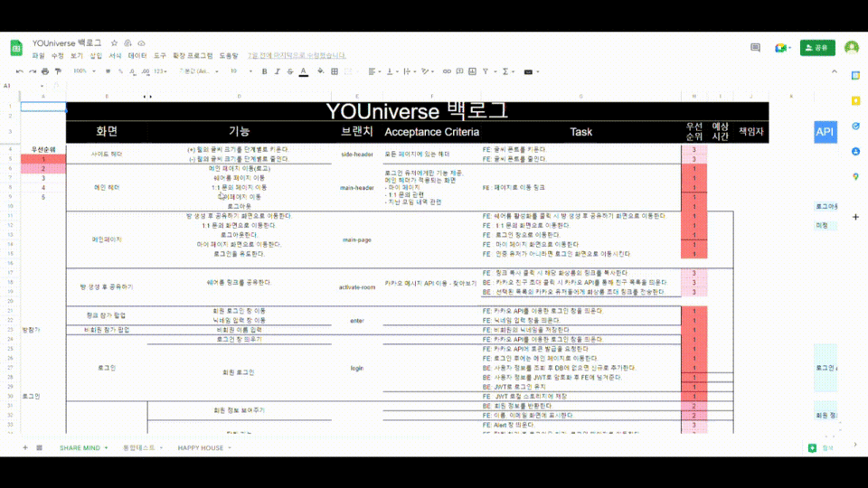The height and width of the screenshot is (488, 868).
Task: Open comment history
Action: 755,48
